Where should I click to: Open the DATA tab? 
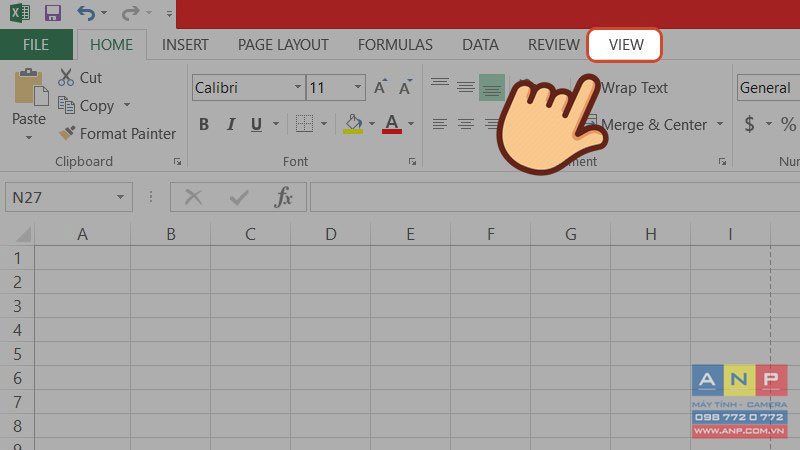480,44
